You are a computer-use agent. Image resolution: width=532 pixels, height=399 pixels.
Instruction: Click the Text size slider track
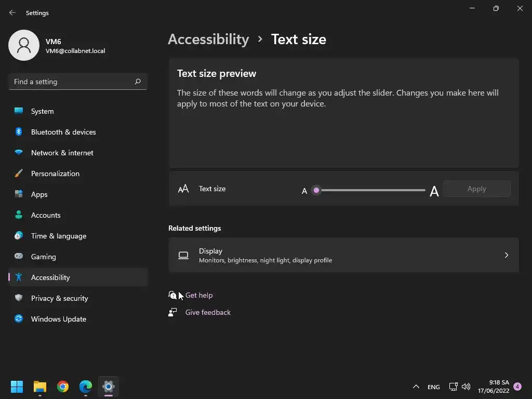pos(371,190)
